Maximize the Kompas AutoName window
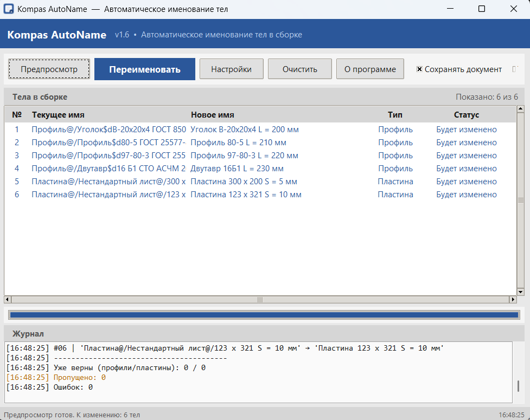530x420 pixels. (482, 9)
